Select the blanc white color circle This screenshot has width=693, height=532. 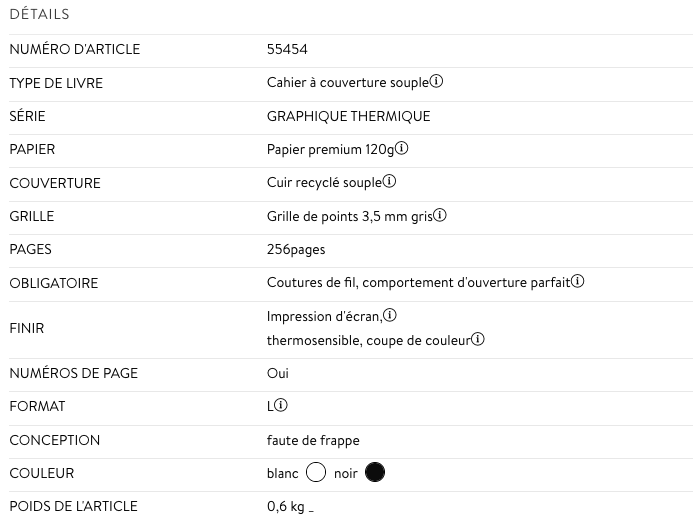pos(316,473)
